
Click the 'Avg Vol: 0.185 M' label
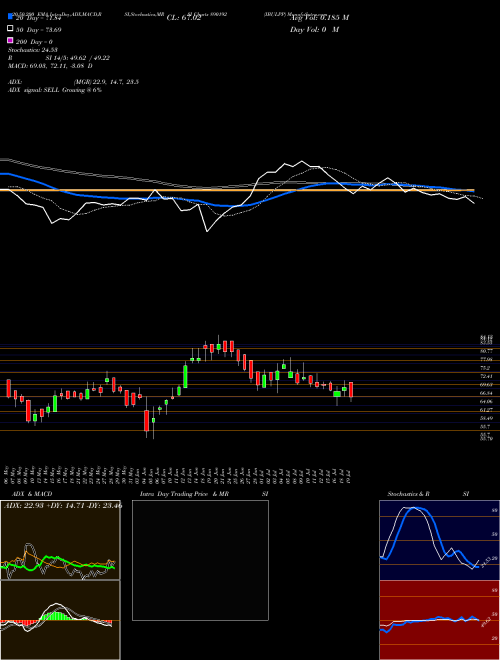tap(319, 18)
